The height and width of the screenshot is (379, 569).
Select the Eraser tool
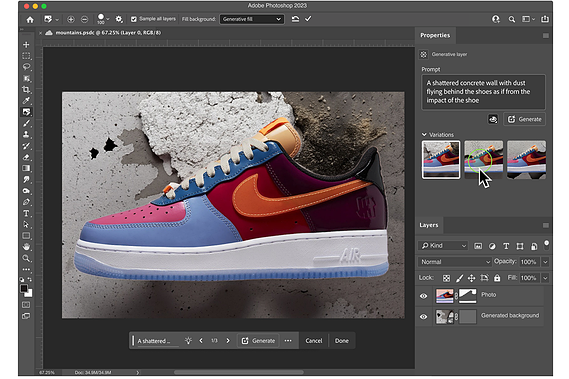tap(26, 157)
